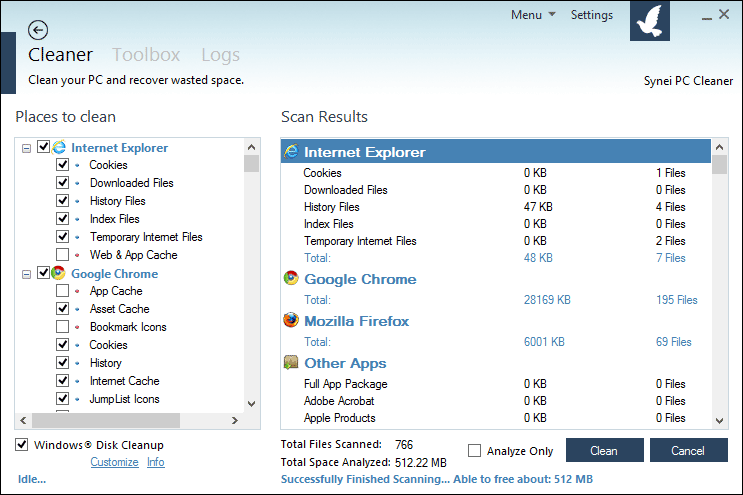Click Scan Results scrollbar up arrow
This screenshot has width=743, height=495.
tap(719, 147)
